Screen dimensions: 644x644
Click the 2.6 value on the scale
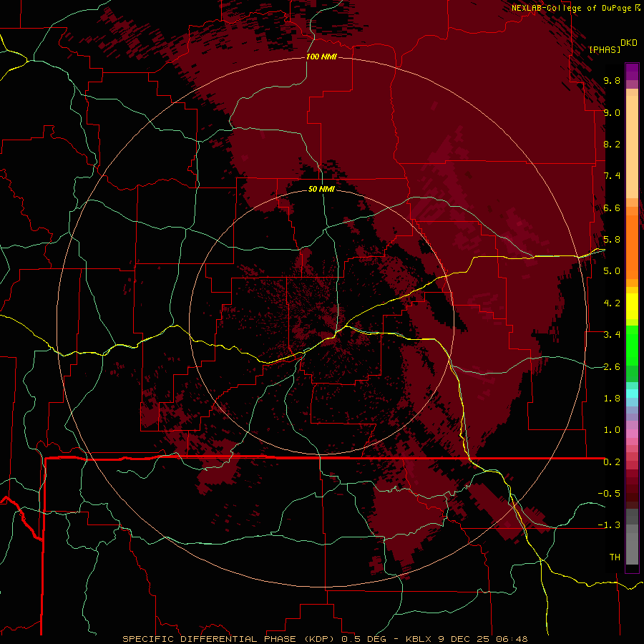coord(612,366)
